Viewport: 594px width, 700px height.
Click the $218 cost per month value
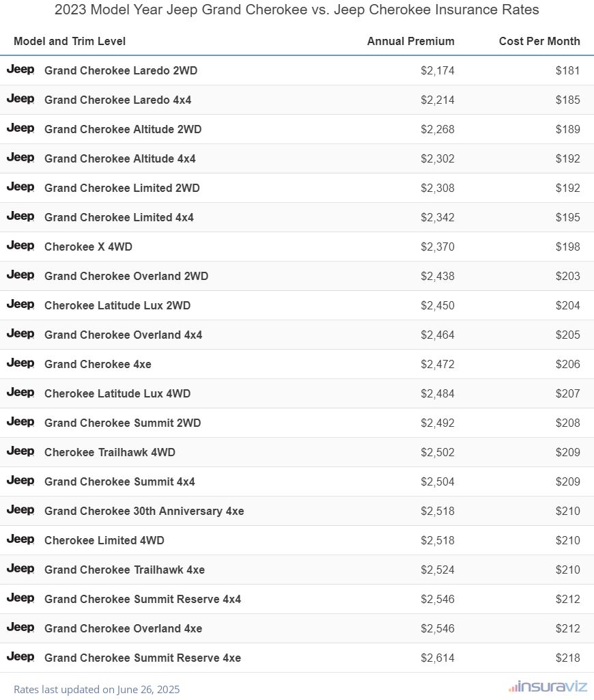point(567,658)
